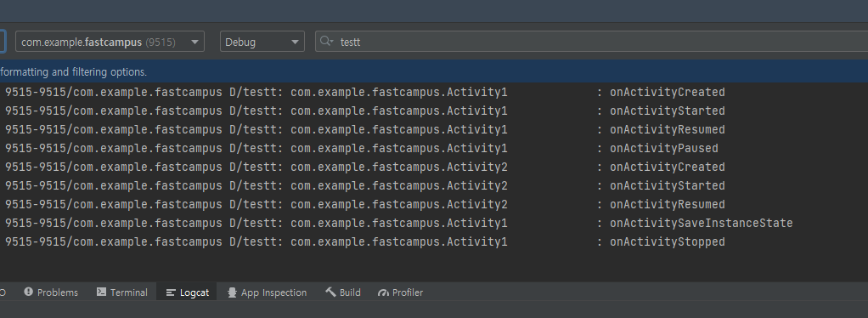Click the magnifier search history icon
The image size is (868, 318).
(x=327, y=42)
